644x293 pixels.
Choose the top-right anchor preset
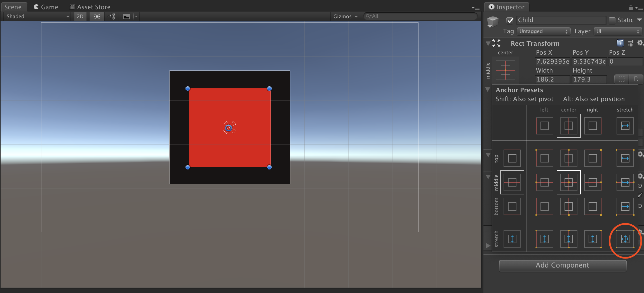click(x=593, y=158)
